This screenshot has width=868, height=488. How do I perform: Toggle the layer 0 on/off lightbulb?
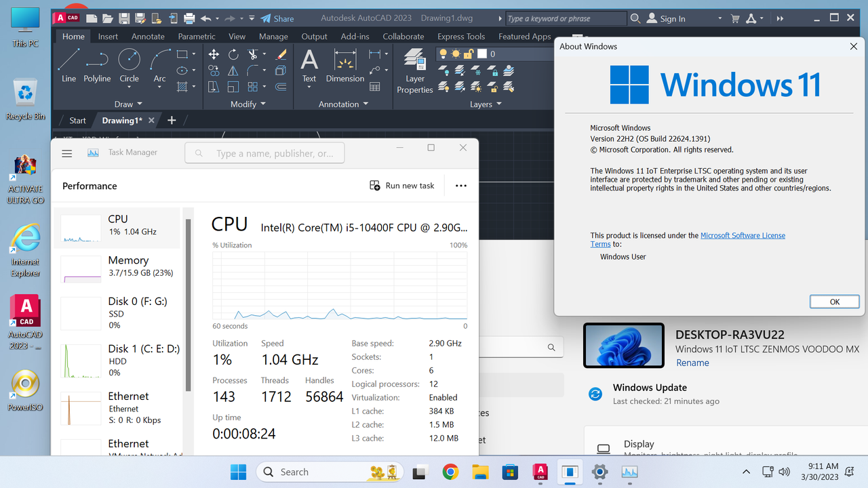click(x=443, y=54)
